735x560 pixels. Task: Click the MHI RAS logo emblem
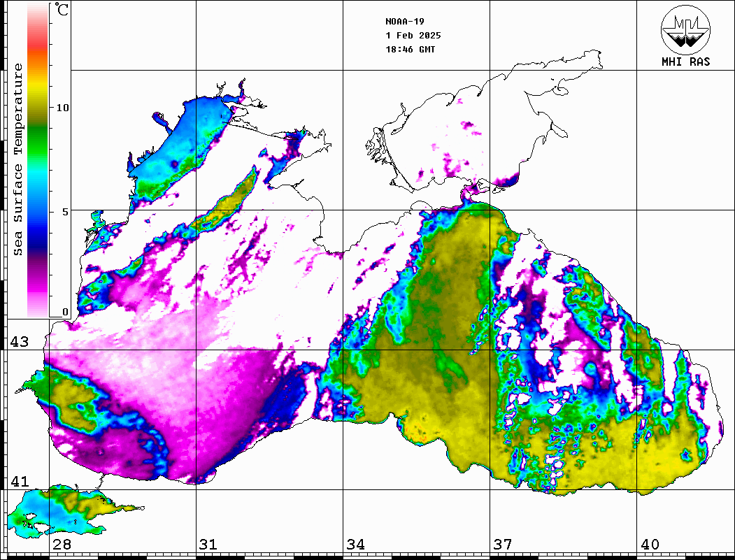click(686, 29)
